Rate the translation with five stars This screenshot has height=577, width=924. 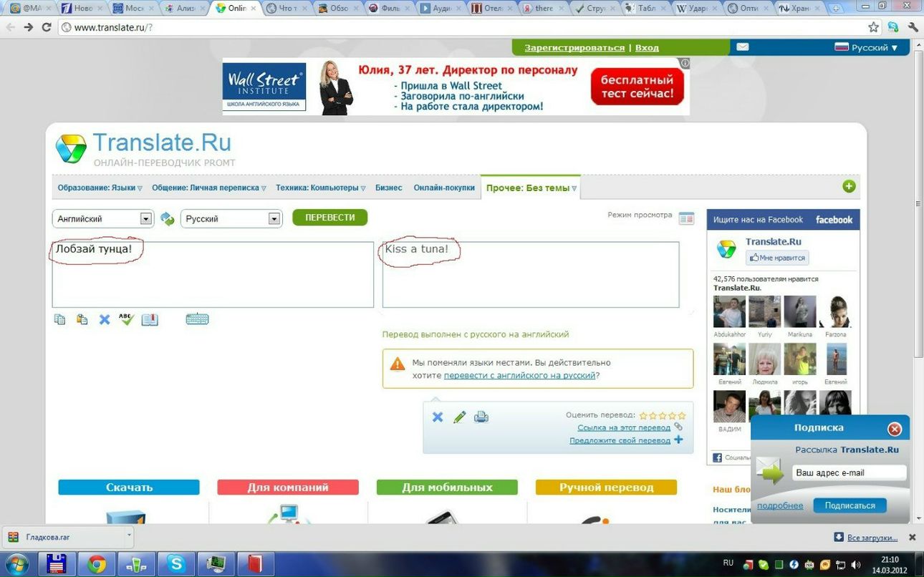682,415
